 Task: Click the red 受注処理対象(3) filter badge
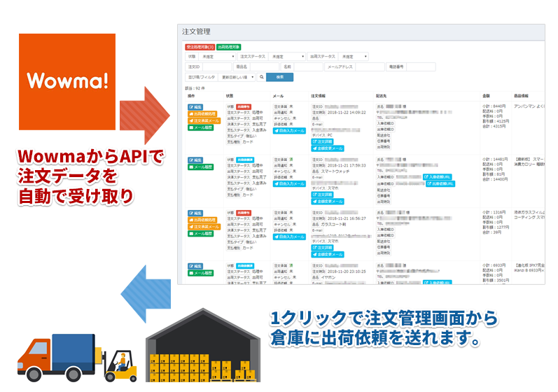(200, 47)
